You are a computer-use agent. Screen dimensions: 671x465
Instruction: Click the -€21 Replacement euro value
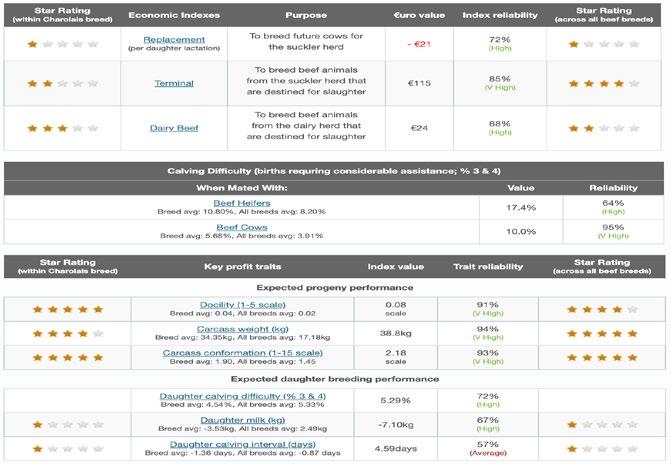[x=419, y=44]
